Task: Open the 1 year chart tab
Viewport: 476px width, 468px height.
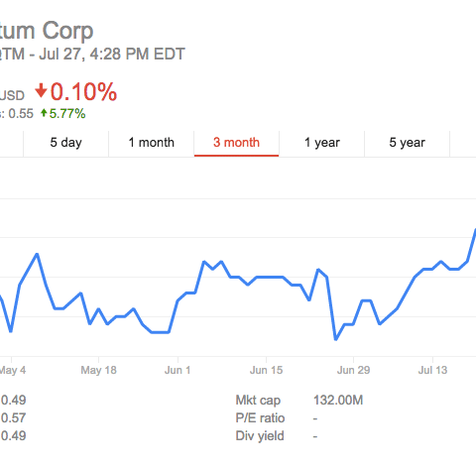Action: point(321,143)
